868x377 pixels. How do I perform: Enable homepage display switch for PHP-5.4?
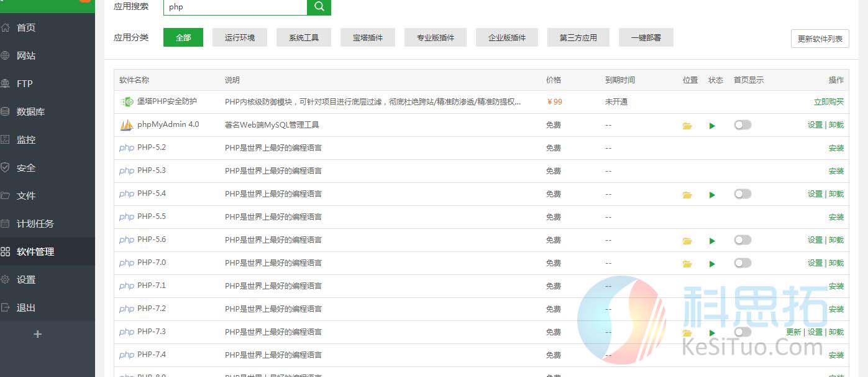[x=742, y=194]
